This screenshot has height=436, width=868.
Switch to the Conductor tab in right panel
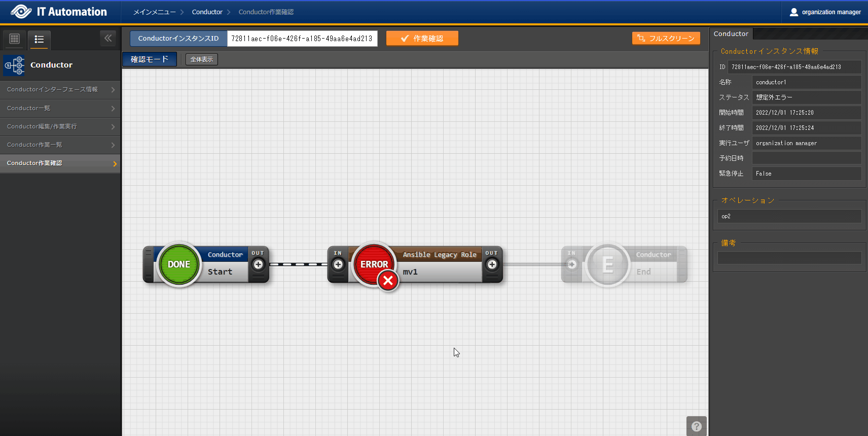coord(731,34)
